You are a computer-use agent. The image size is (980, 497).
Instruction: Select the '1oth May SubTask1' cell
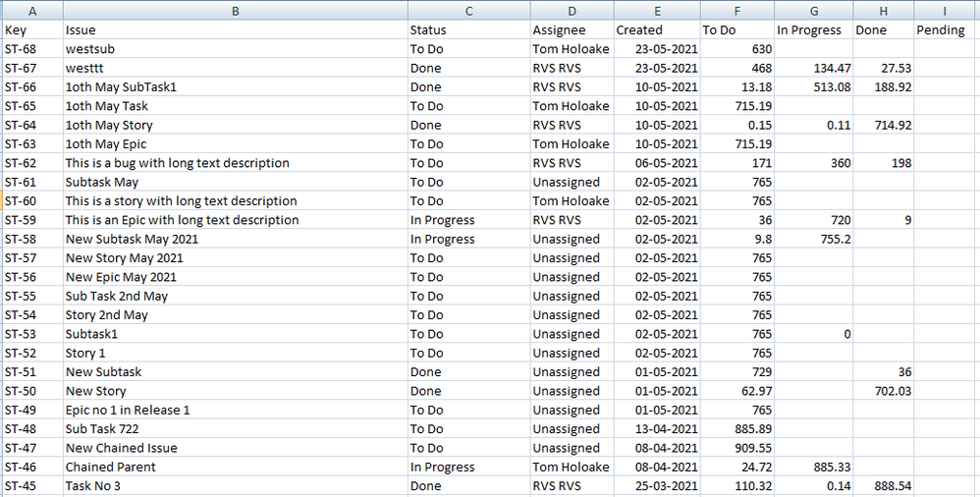[235, 86]
